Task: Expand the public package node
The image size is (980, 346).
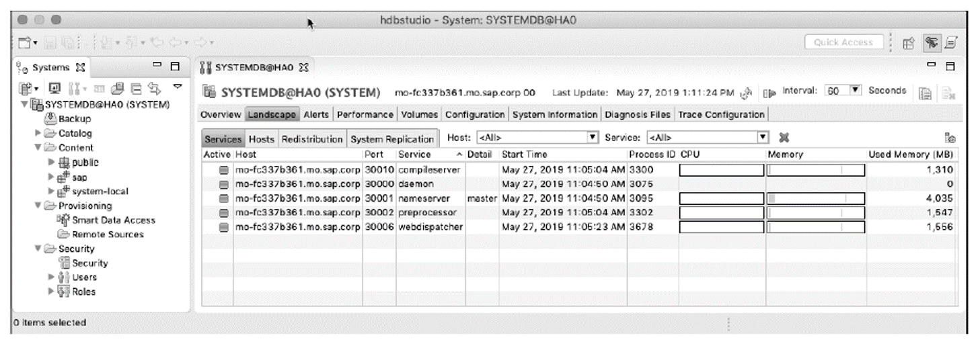Action: [x=51, y=162]
